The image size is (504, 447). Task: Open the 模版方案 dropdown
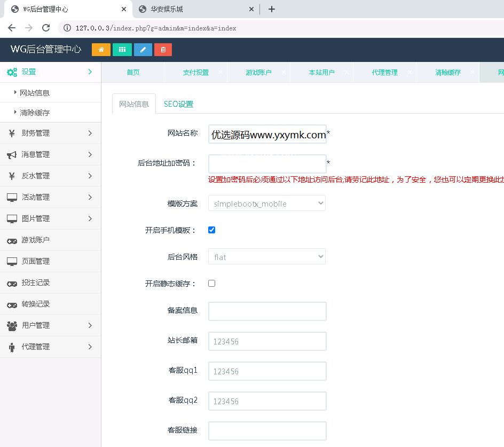coord(267,203)
